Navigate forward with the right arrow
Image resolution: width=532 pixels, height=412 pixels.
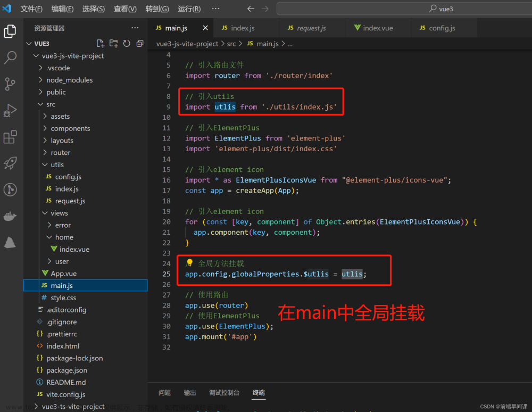pyautogui.click(x=265, y=9)
